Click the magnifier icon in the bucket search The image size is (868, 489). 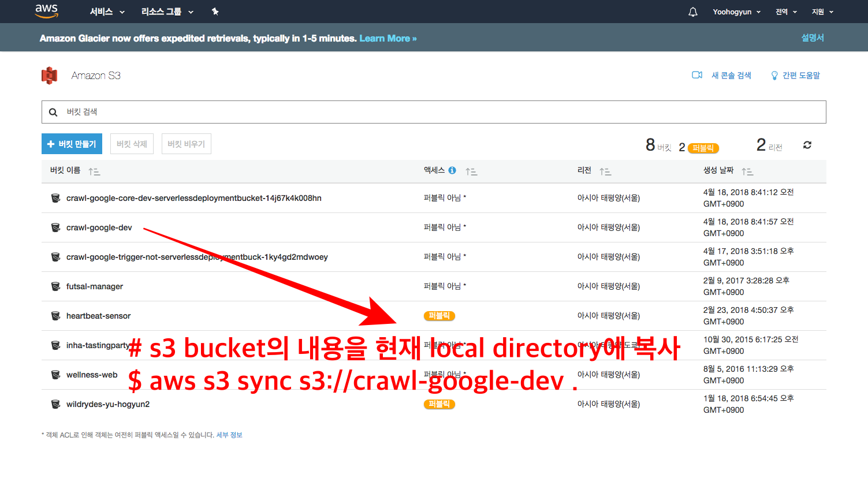point(53,112)
